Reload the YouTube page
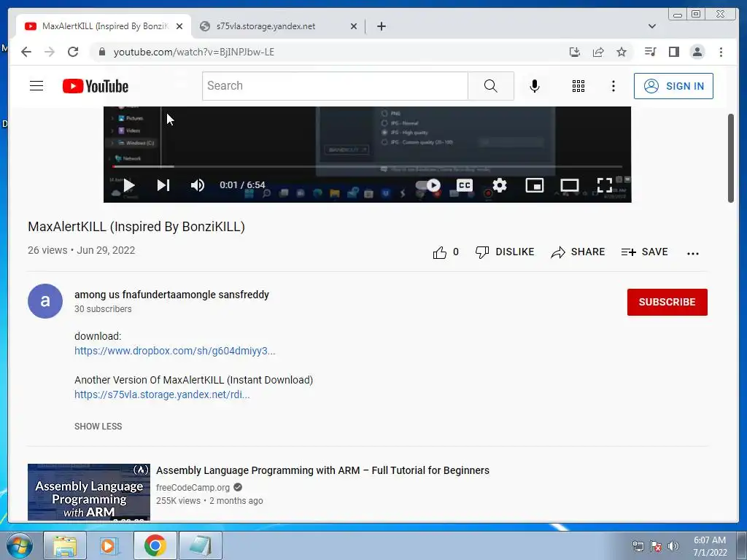 point(73,52)
